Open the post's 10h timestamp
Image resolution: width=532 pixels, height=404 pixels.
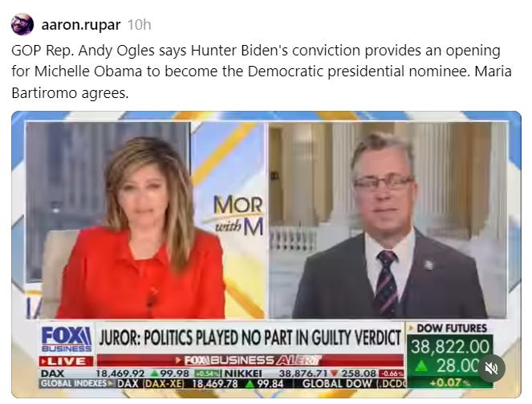point(139,25)
